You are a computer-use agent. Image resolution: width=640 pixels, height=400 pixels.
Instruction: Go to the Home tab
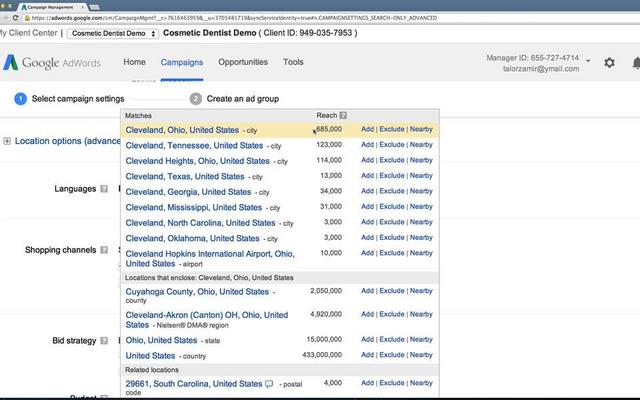pyautogui.click(x=134, y=62)
